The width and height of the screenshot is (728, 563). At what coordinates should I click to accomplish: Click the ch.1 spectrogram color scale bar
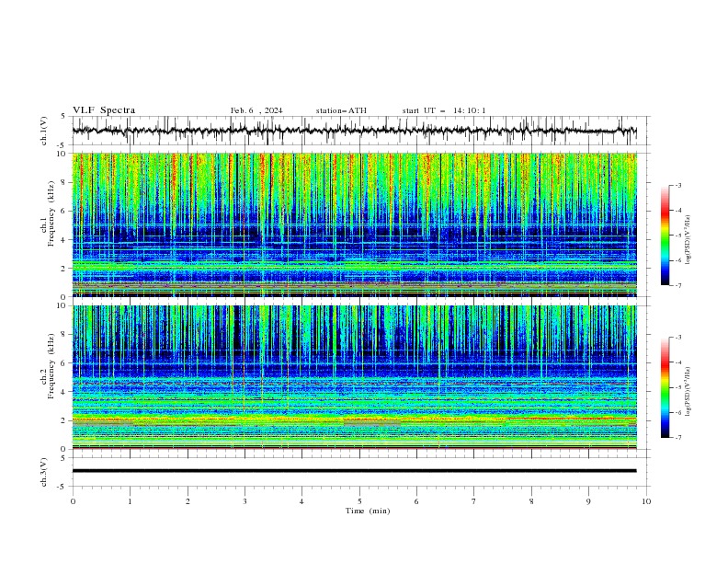pyautogui.click(x=665, y=236)
